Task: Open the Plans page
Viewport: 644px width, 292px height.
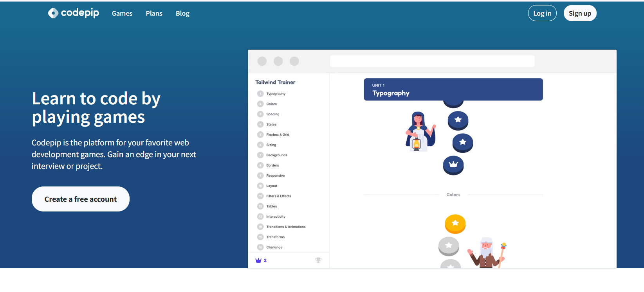Action: 154,13
